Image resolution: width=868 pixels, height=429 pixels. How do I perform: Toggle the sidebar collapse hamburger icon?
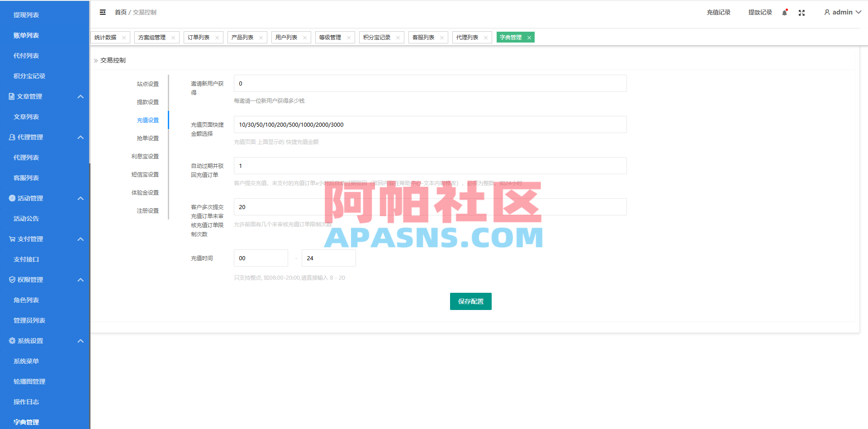point(103,12)
